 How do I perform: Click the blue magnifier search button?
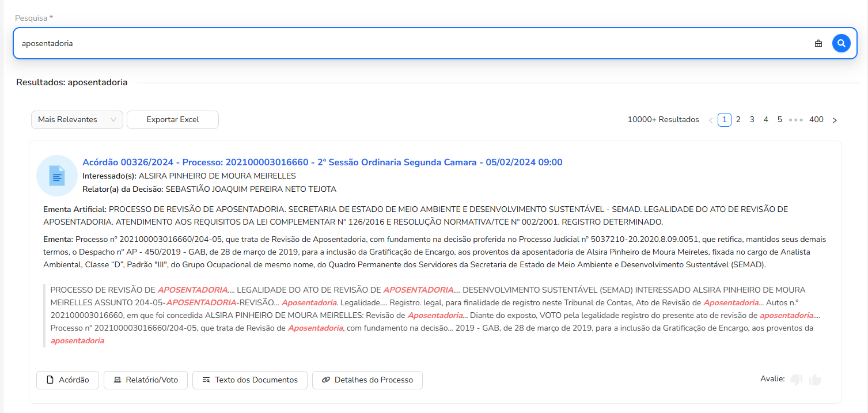point(841,43)
